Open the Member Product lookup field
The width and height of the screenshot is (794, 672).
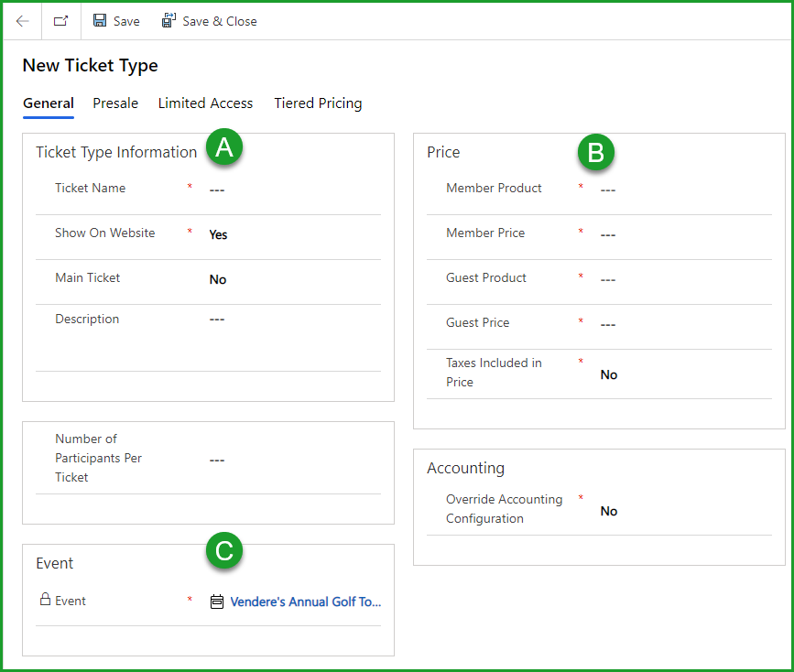682,190
